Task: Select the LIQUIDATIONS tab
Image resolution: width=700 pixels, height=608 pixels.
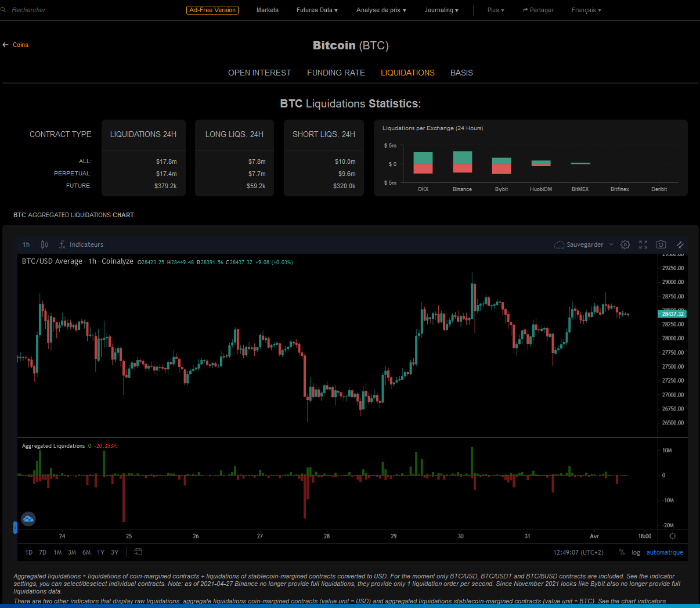Action: (x=407, y=73)
